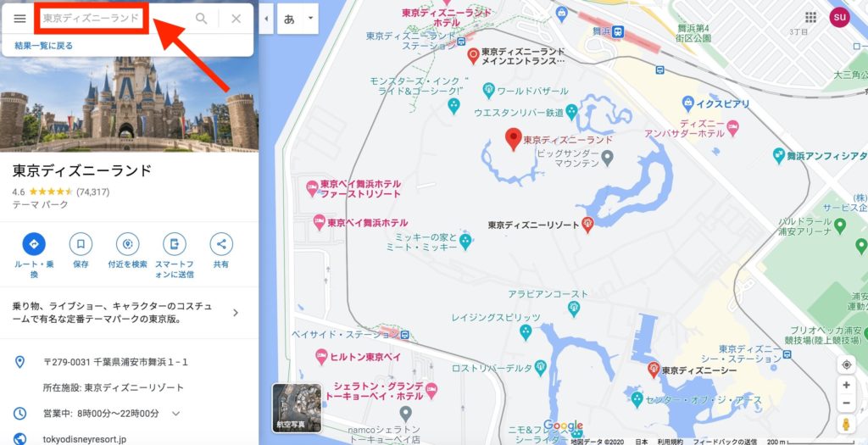Click the メインエントランス map pin
868x445 pixels.
[473, 55]
